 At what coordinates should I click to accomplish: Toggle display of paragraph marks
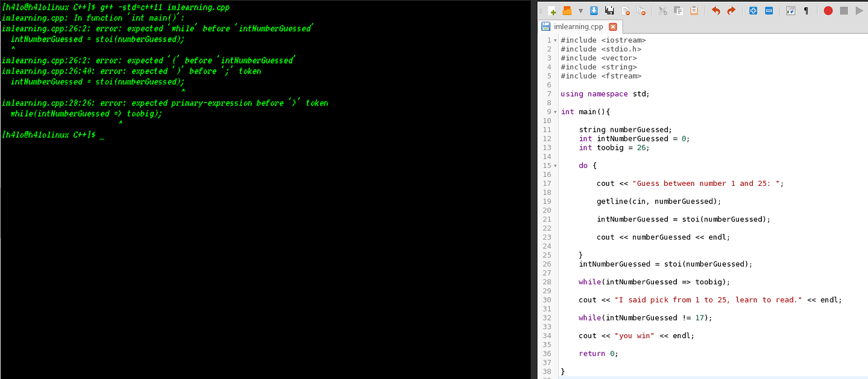pos(806,10)
